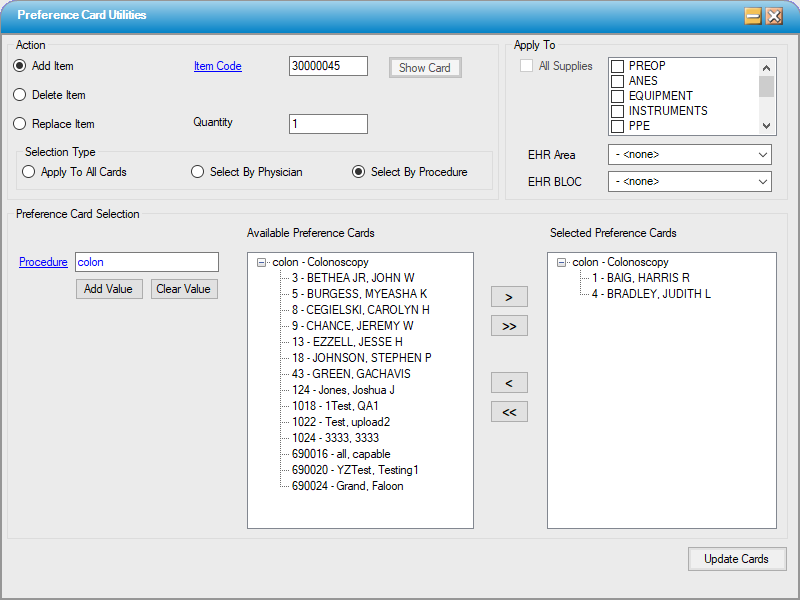
Task: Select By Physician radio option
Action: 198,172
